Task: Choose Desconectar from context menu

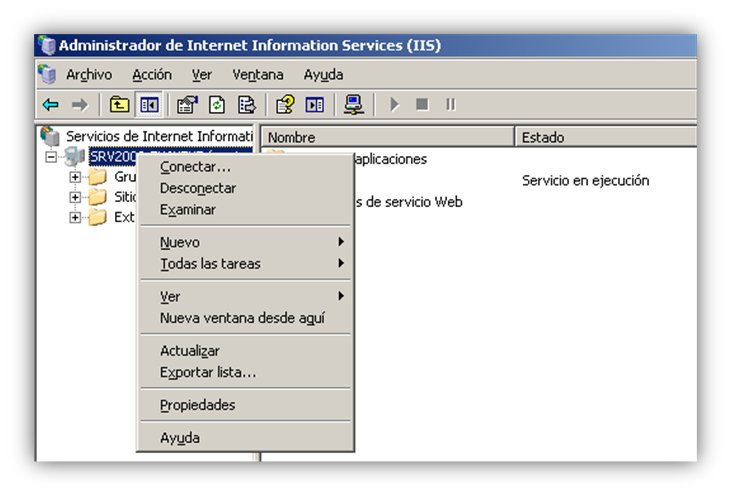Action: click(246, 188)
